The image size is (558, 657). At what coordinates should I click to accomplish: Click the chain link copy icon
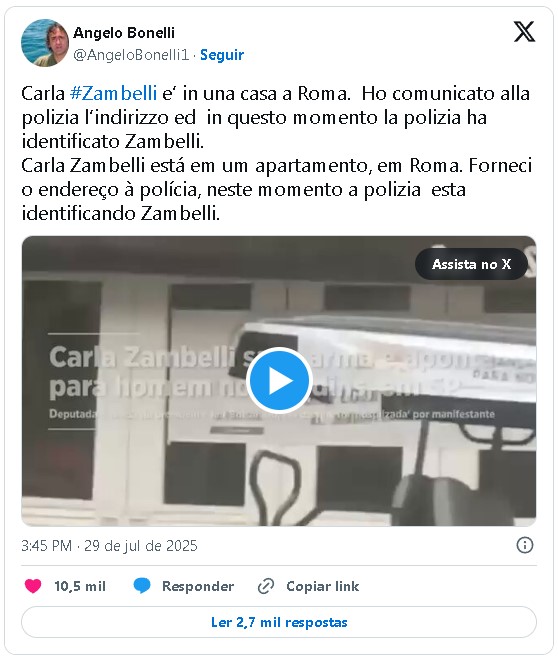[266, 586]
